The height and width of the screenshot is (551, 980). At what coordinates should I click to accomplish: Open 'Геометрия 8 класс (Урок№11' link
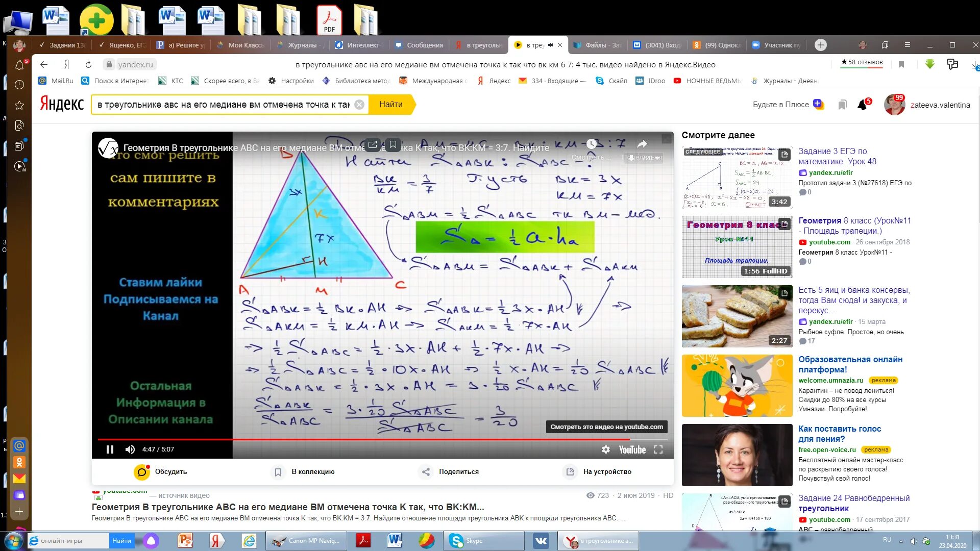click(854, 226)
